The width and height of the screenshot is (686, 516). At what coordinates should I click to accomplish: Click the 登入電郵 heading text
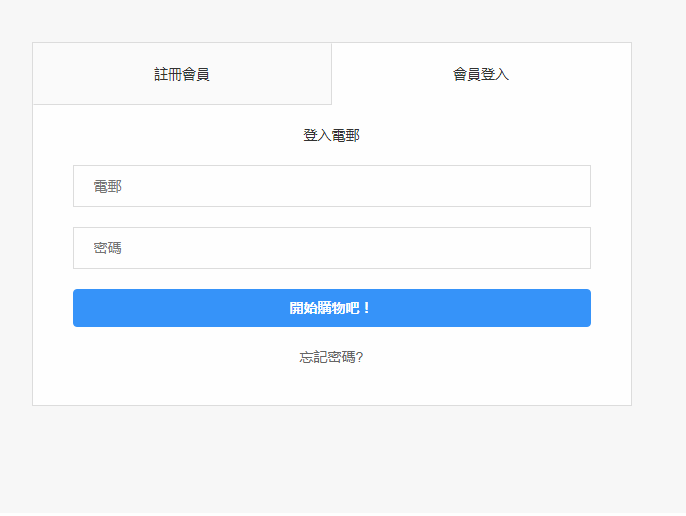[331, 135]
